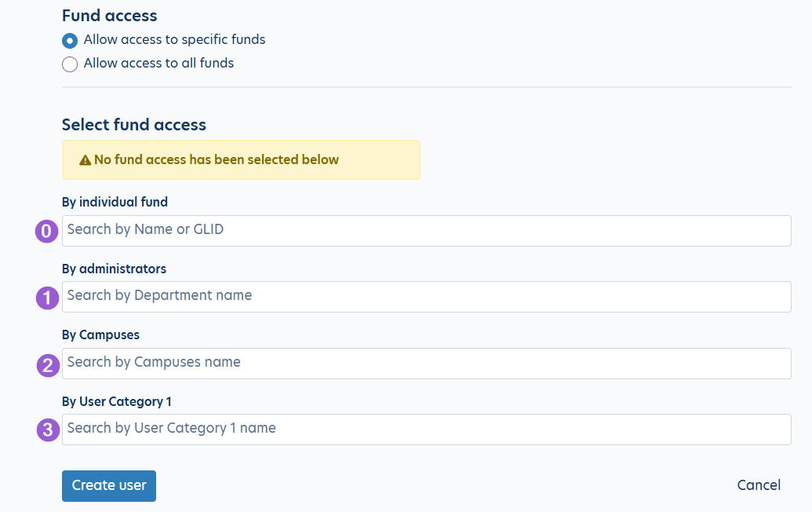
Task: Click the "Fund access" section heading
Action: 110,16
